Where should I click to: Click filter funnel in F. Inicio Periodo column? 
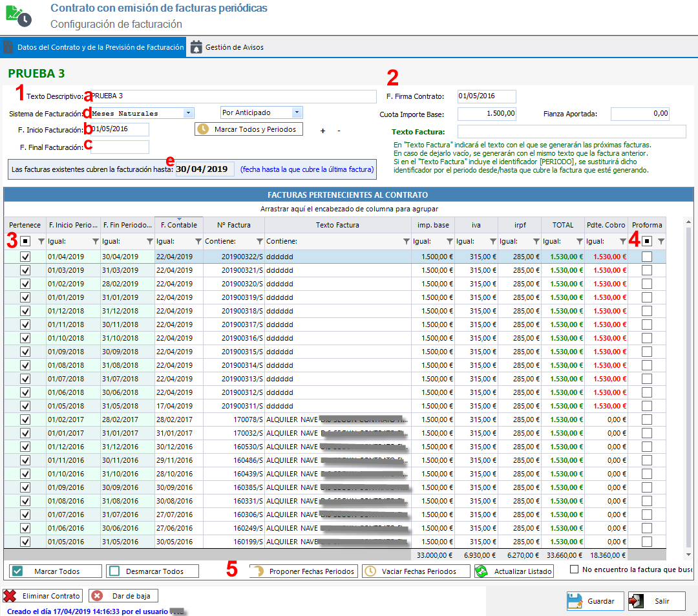tap(95, 241)
